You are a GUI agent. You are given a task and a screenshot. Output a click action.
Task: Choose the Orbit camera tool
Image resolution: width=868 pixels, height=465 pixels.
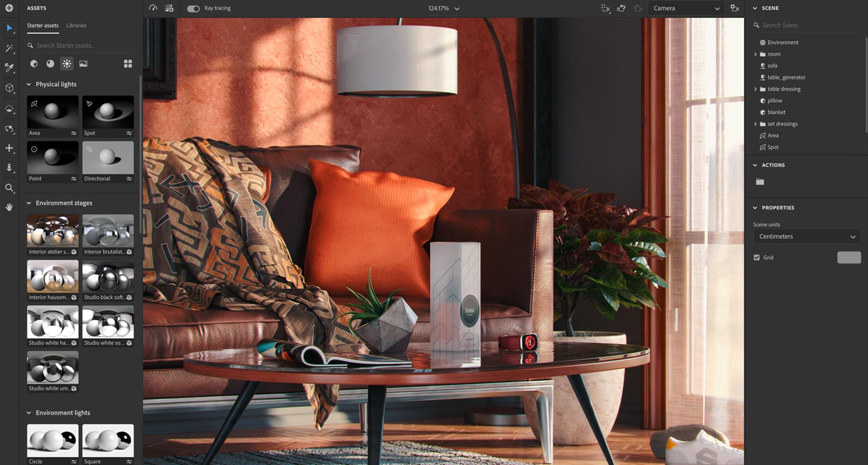(x=9, y=129)
